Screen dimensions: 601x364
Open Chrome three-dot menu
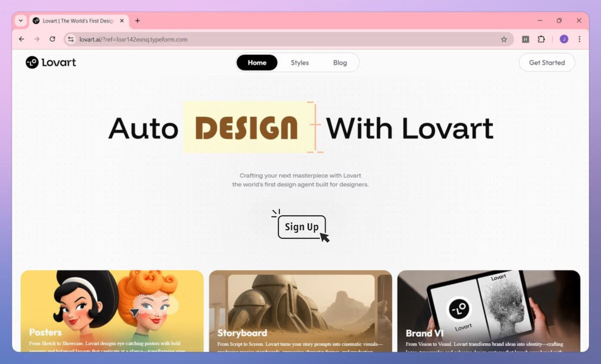[579, 39]
